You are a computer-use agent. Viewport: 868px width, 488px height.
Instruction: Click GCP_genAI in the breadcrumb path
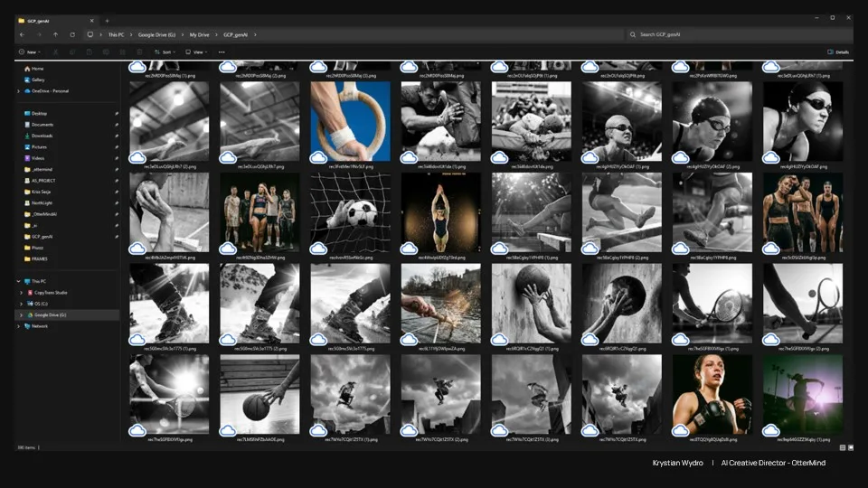click(235, 34)
